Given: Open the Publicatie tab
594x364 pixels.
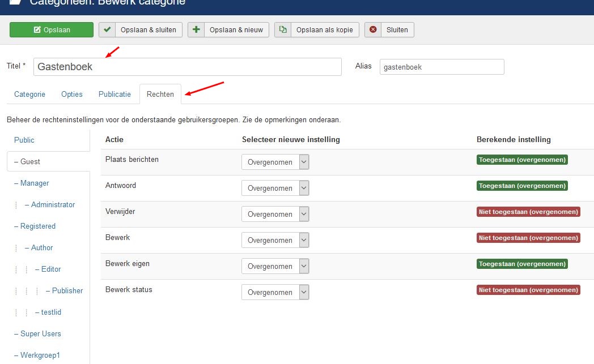Looking at the screenshot, I should 114,95.
